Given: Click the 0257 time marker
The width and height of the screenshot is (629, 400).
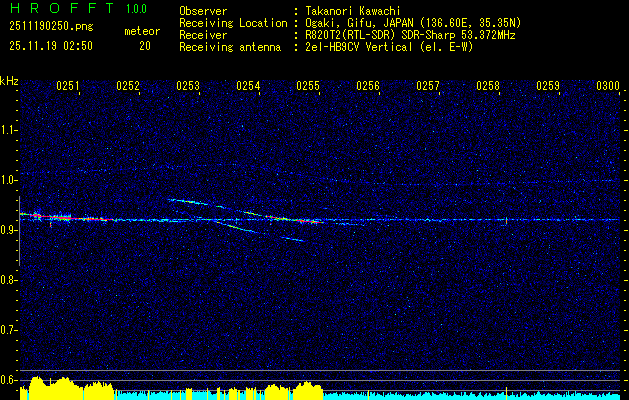Looking at the screenshot, I should click(428, 86).
